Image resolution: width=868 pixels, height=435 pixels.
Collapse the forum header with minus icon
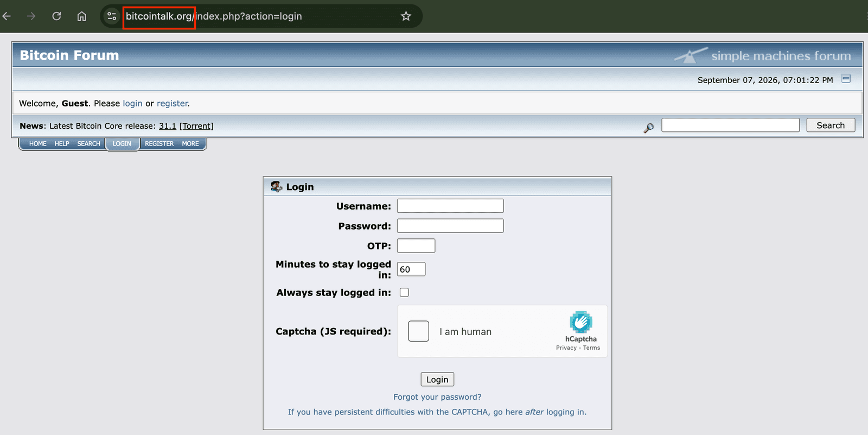[x=846, y=79]
